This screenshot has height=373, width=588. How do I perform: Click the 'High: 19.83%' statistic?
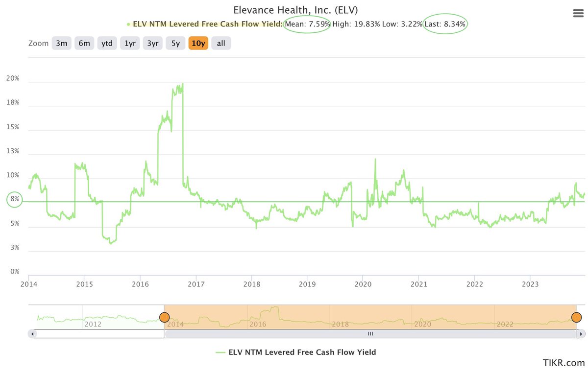click(x=356, y=23)
